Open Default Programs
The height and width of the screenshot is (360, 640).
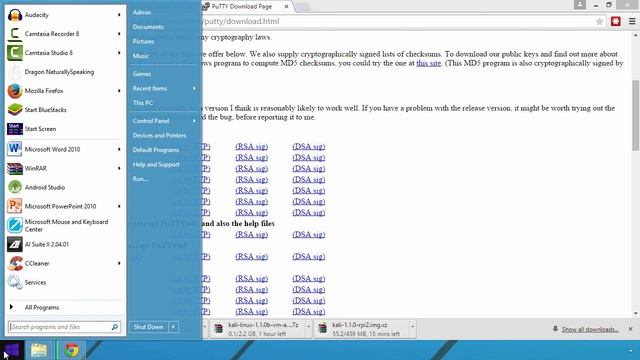156,150
